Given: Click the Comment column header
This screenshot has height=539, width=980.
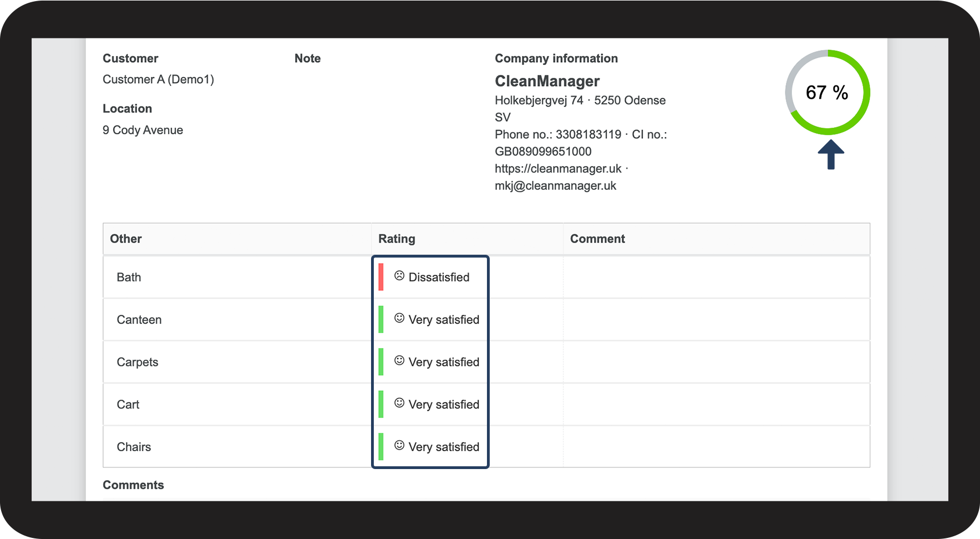Looking at the screenshot, I should pos(597,239).
